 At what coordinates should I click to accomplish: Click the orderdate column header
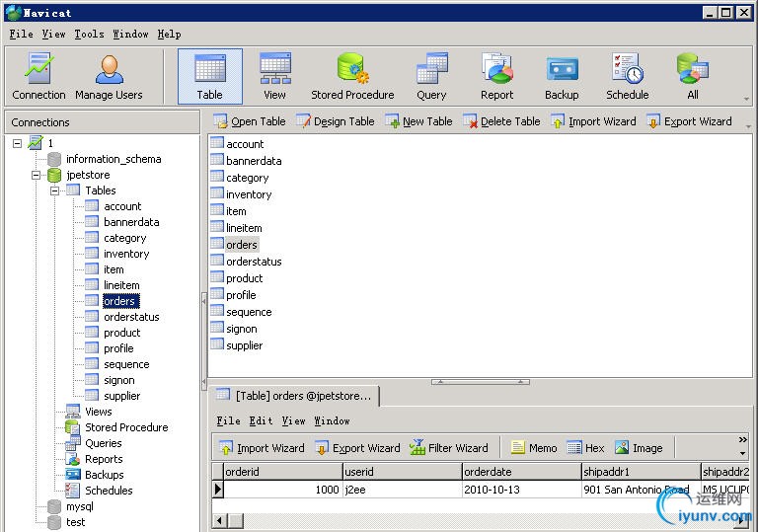(521, 472)
